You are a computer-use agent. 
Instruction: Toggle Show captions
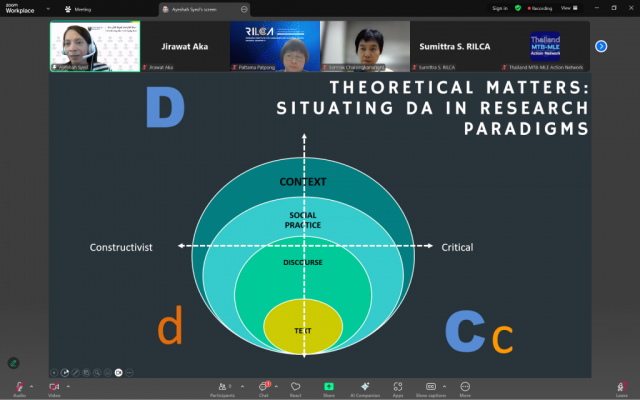click(x=430, y=387)
